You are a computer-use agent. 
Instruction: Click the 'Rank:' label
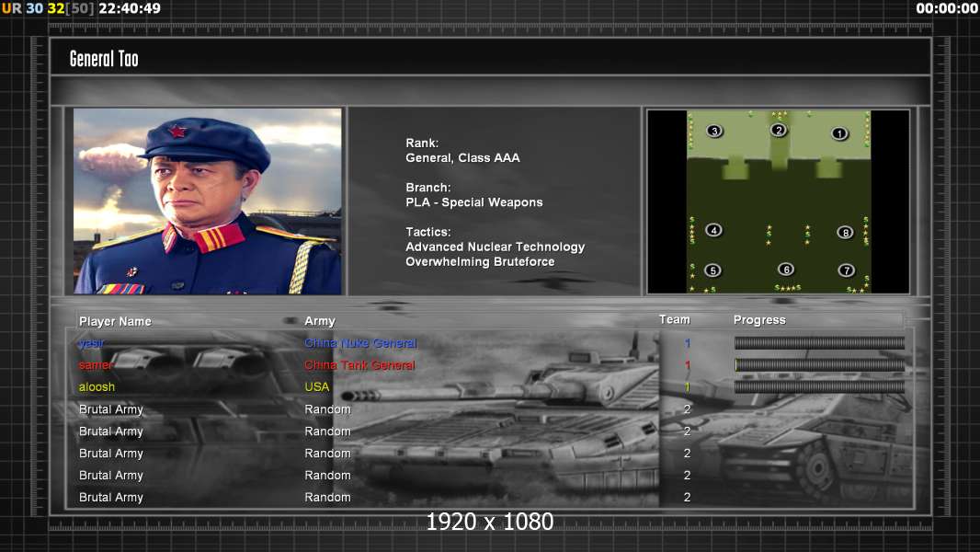click(x=422, y=144)
